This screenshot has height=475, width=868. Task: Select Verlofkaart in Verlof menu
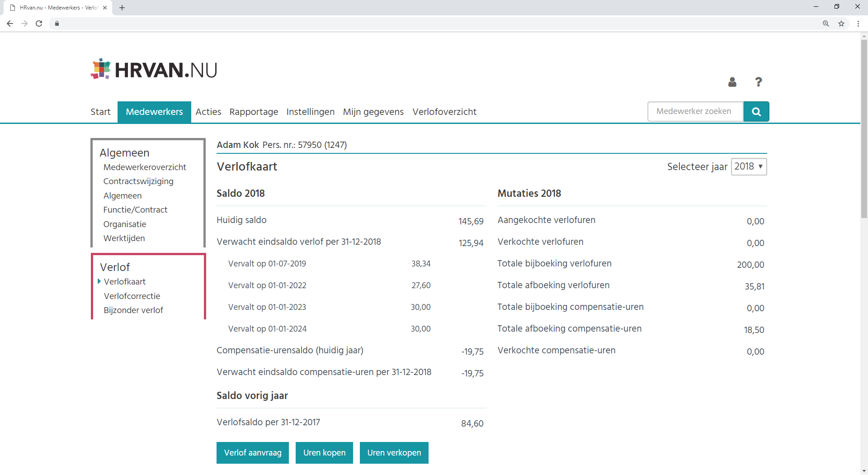click(x=125, y=282)
